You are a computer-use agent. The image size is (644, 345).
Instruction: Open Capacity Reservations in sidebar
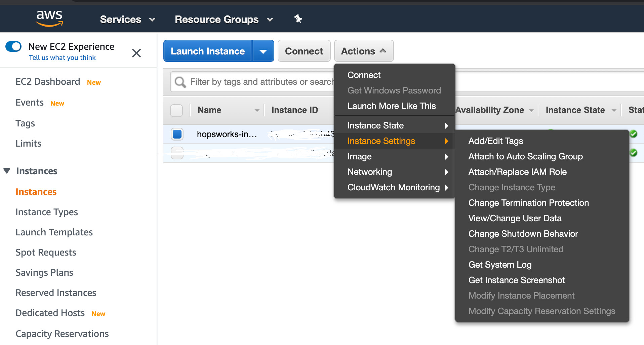[62, 334]
